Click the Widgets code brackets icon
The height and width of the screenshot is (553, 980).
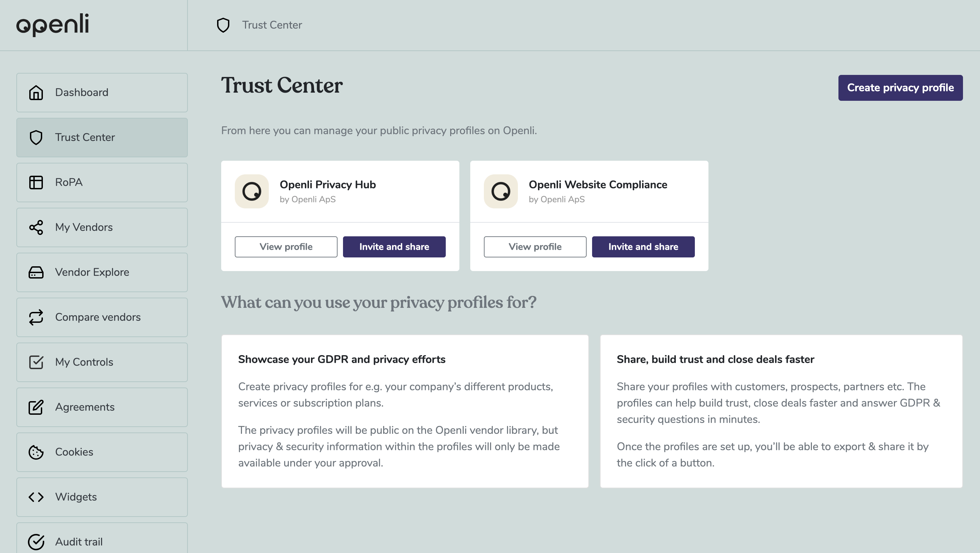36,497
